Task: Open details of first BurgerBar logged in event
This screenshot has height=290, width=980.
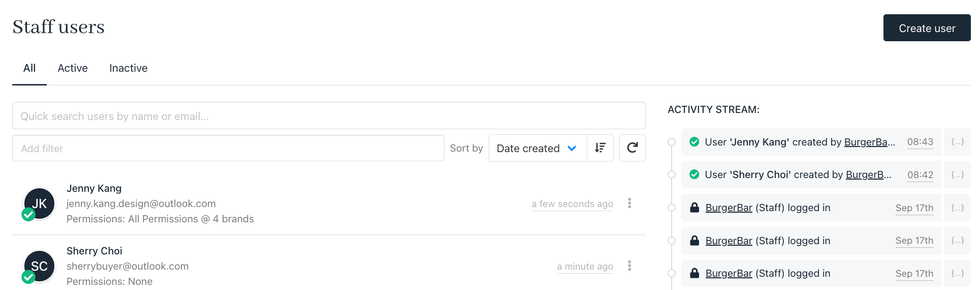Action: pos(957,208)
